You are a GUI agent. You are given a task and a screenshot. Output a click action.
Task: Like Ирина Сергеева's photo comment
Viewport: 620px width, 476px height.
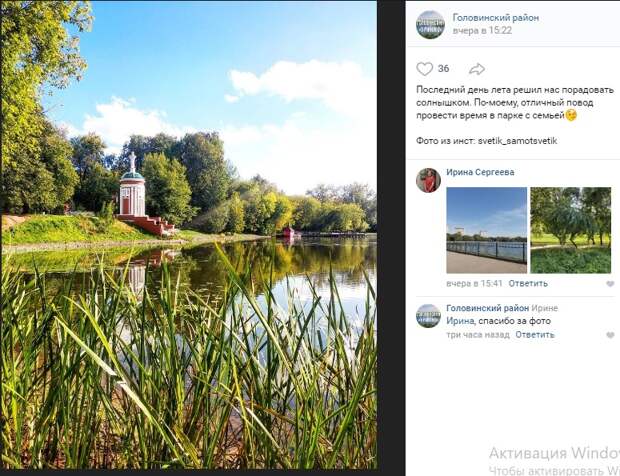(x=610, y=284)
